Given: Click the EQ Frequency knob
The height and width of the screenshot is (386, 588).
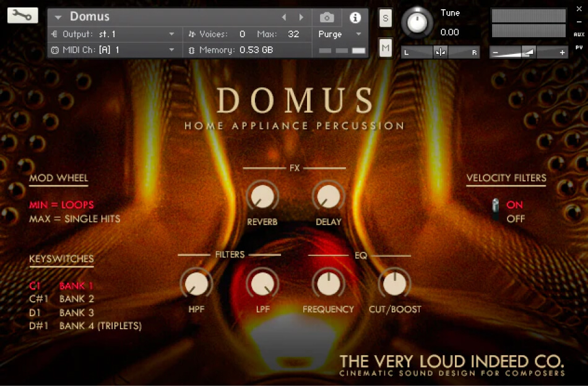Looking at the screenshot, I should pos(329,284).
